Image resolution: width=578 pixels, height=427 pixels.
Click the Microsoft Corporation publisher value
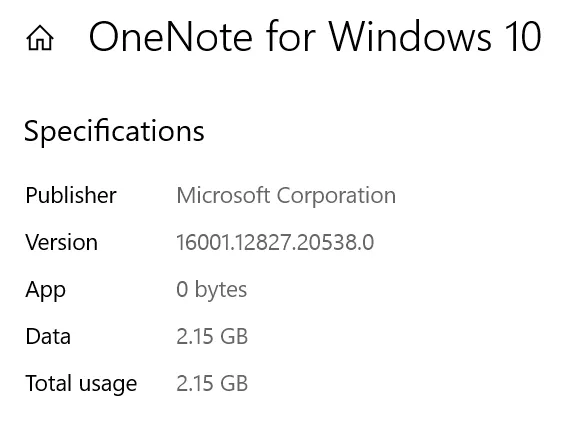pyautogui.click(x=286, y=195)
